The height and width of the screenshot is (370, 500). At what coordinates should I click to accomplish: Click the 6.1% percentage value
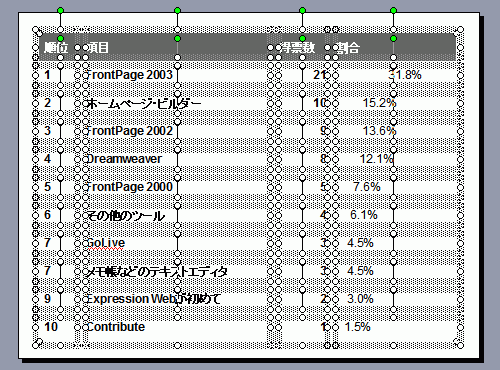pyautogui.click(x=364, y=215)
